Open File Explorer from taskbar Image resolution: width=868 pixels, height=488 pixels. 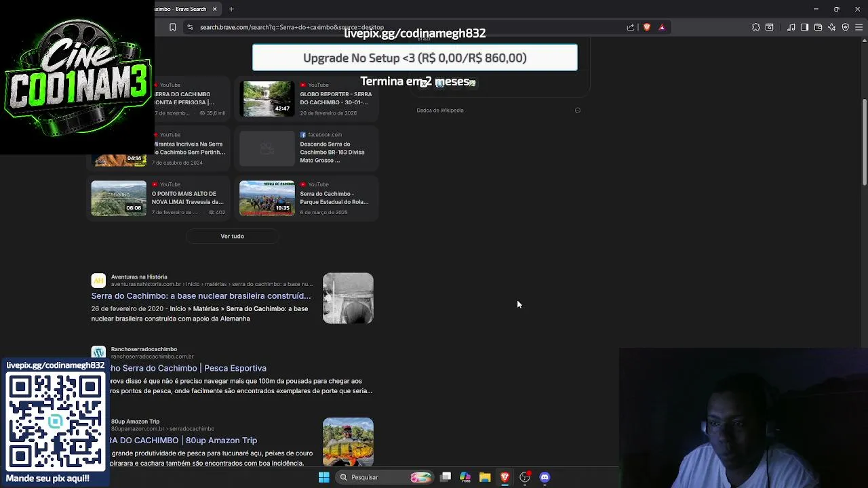point(485,477)
